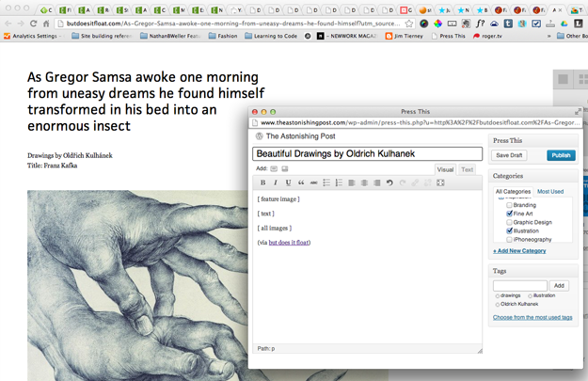Insert a blockquote using the quote icon
The width and height of the screenshot is (588, 381).
(301, 183)
